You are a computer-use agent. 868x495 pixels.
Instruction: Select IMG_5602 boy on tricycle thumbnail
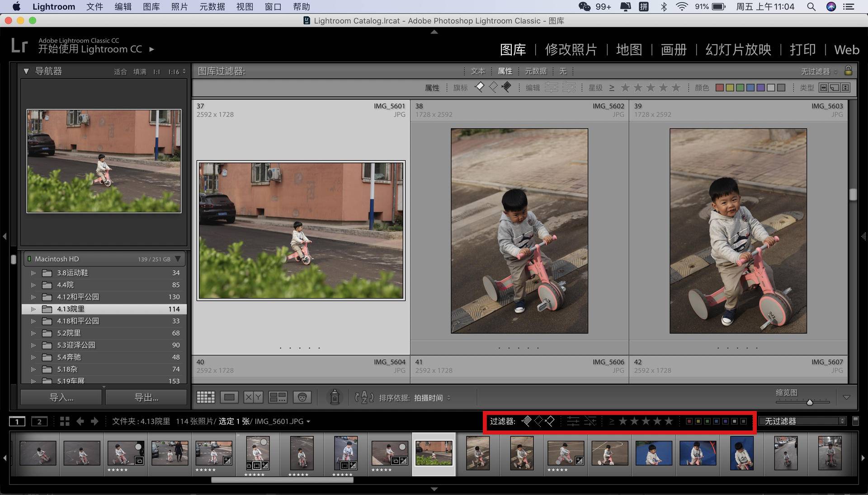coord(519,231)
